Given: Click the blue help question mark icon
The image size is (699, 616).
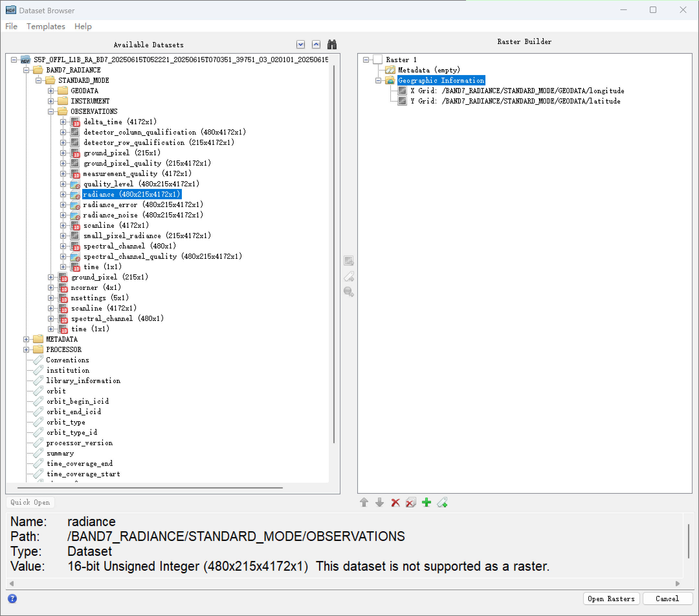Looking at the screenshot, I should click(x=12, y=599).
